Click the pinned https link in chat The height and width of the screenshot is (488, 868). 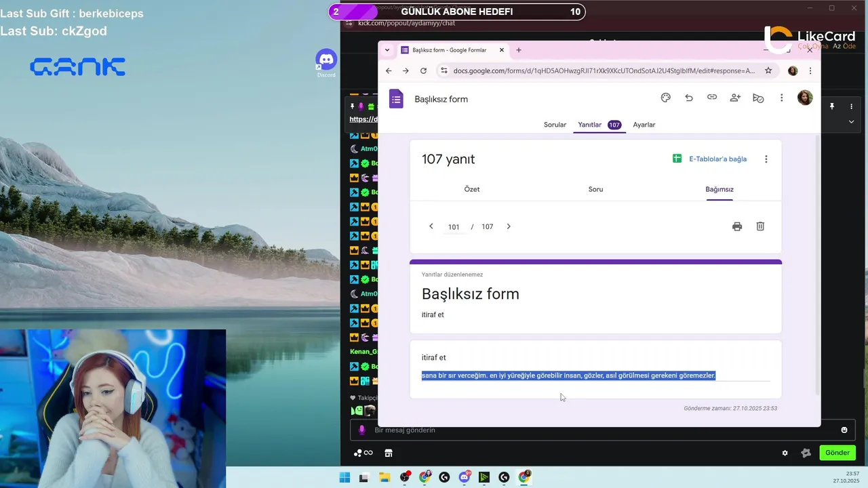coord(363,119)
